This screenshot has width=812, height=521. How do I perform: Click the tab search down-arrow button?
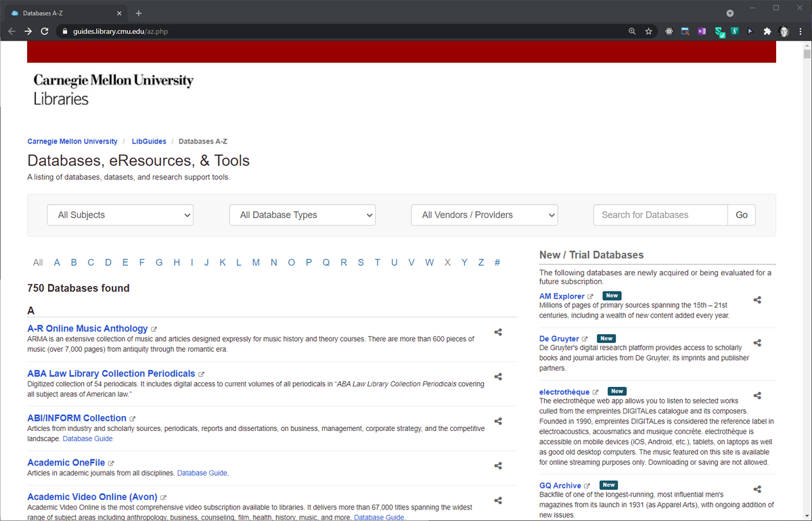click(730, 13)
